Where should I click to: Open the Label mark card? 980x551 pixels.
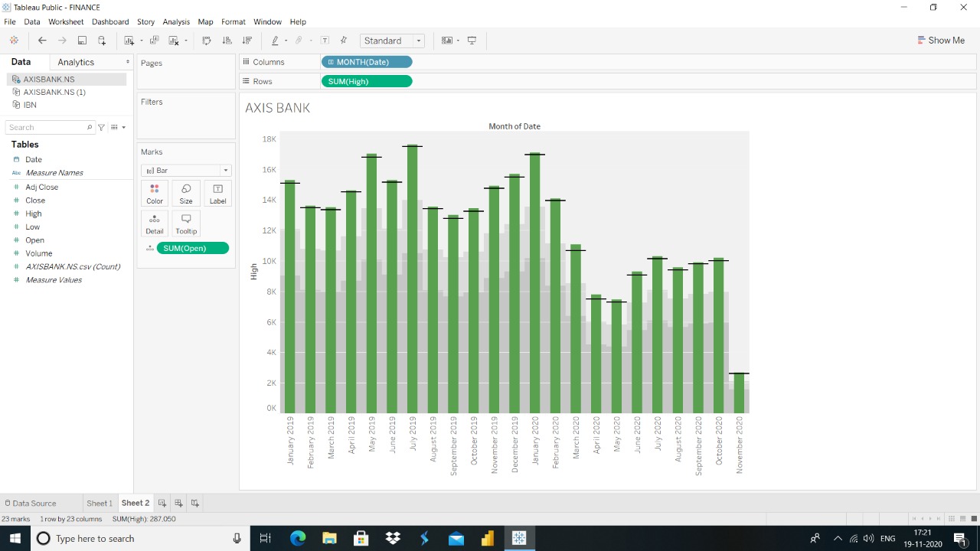(x=217, y=194)
